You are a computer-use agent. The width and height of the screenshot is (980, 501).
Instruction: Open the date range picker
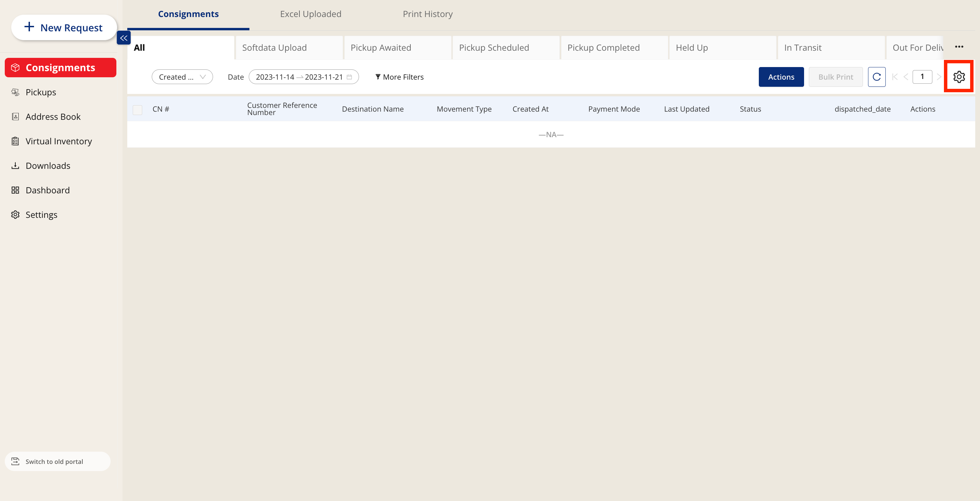(303, 77)
